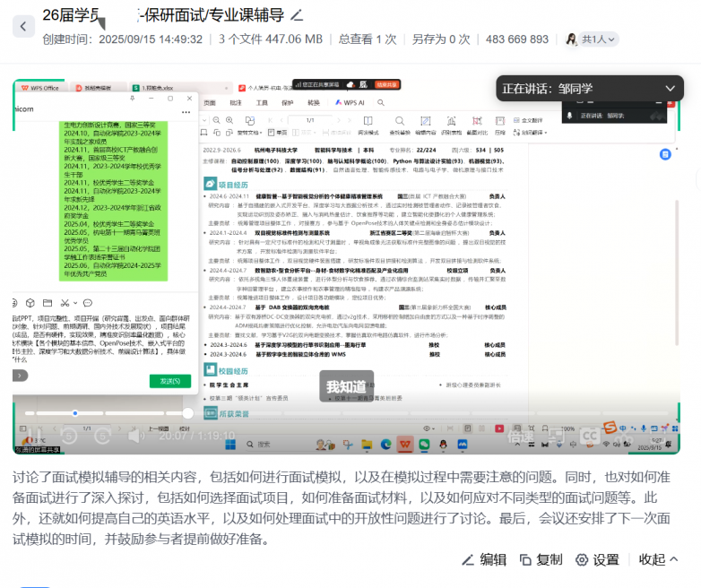Click the '我知道' tooltip button on video

[345, 387]
